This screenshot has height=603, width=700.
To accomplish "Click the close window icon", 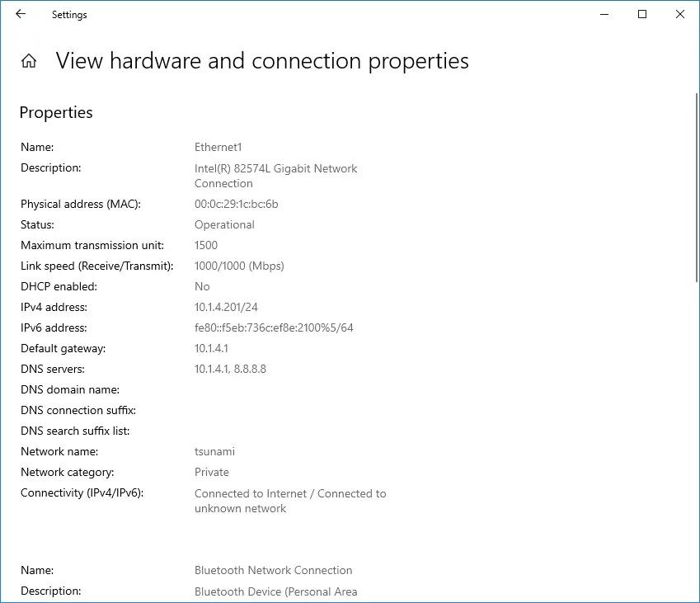I will click(x=679, y=14).
